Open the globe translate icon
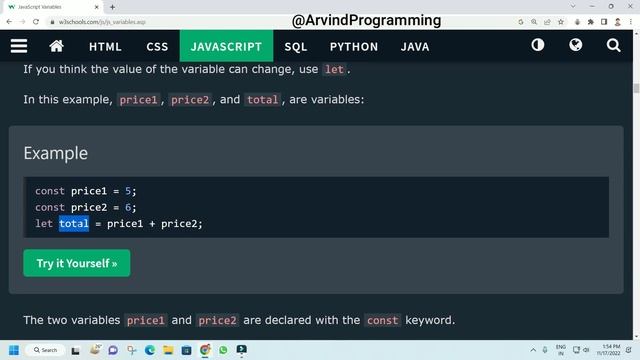Screen dimensions: 640x360 point(576,45)
